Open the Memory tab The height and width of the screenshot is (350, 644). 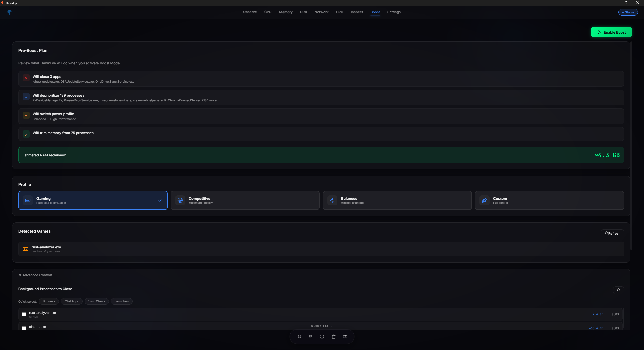(286, 12)
